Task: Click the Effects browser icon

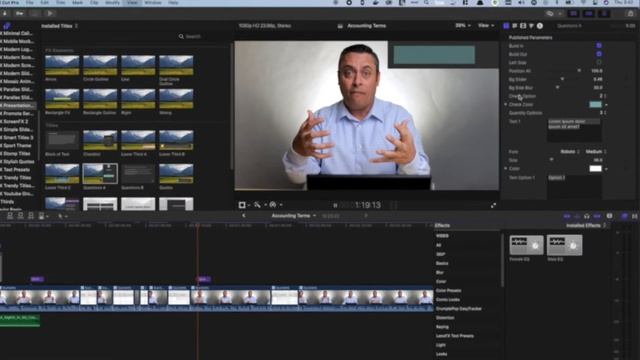Action: tap(625, 216)
